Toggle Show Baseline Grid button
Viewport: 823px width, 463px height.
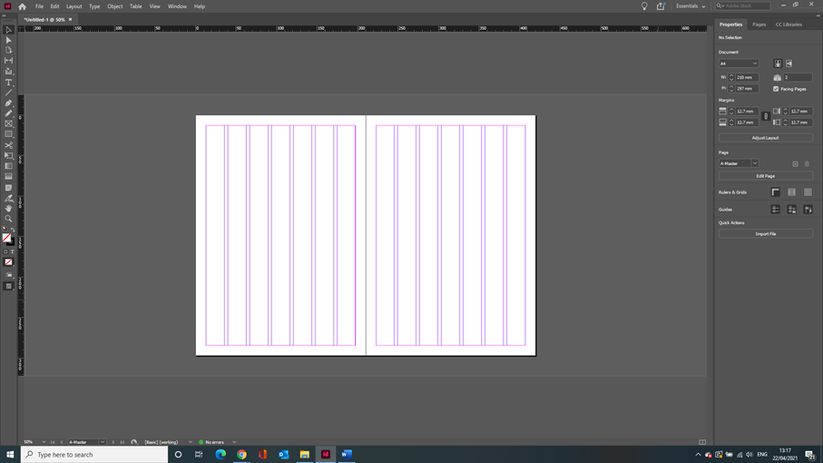(x=792, y=192)
